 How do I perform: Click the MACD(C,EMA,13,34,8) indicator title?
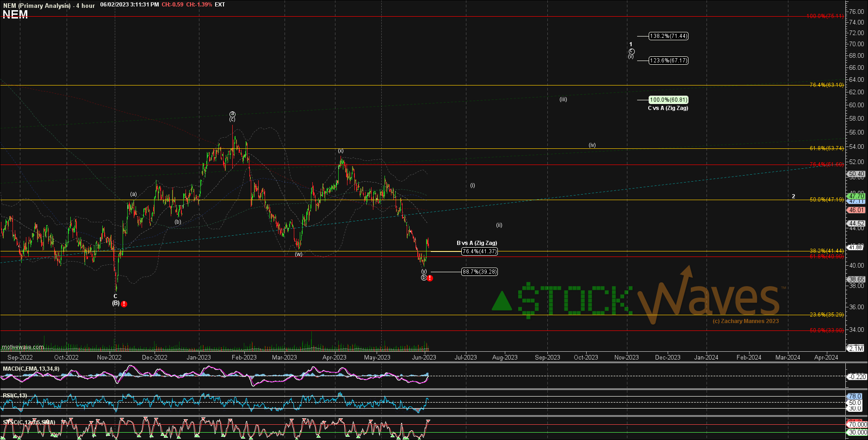click(x=31, y=369)
